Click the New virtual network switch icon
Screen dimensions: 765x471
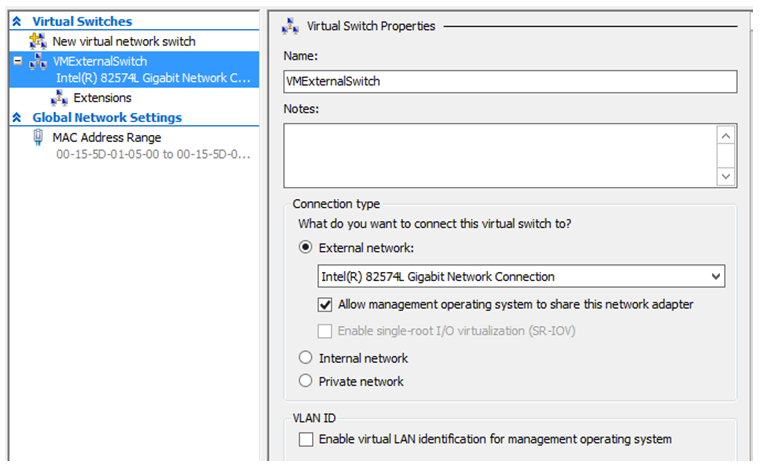tap(38, 41)
